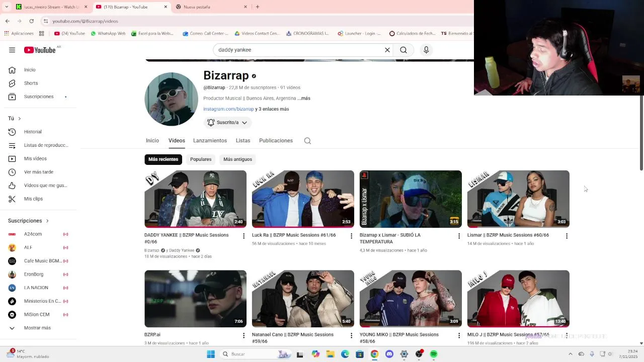Open MILO J Session #57 thumbnail
Screen dimensions: 644x362
(x=518, y=299)
